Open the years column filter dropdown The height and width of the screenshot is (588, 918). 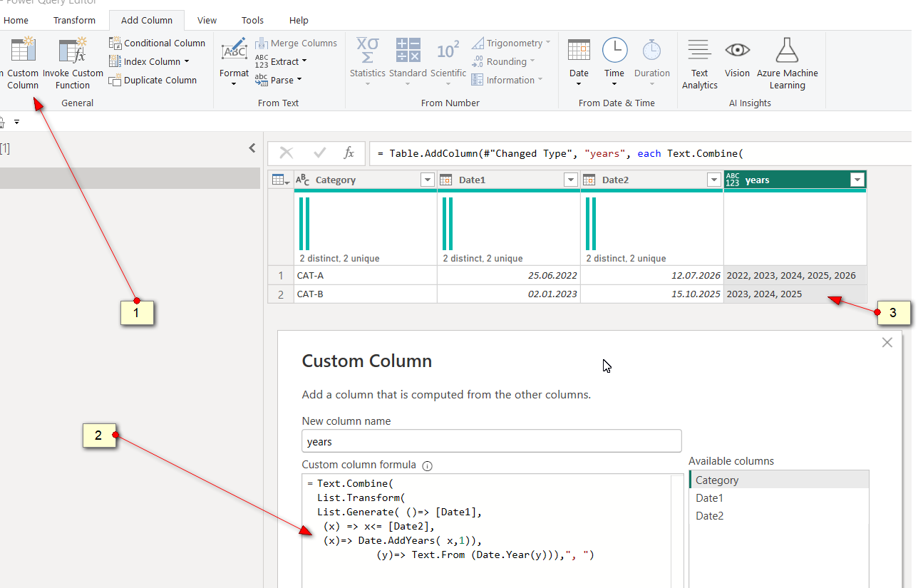pyautogui.click(x=857, y=180)
